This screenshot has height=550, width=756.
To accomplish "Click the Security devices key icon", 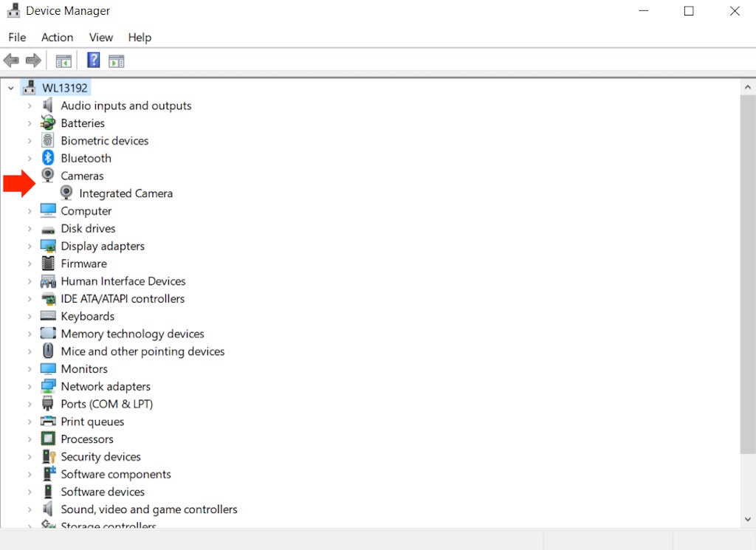I will (49, 456).
